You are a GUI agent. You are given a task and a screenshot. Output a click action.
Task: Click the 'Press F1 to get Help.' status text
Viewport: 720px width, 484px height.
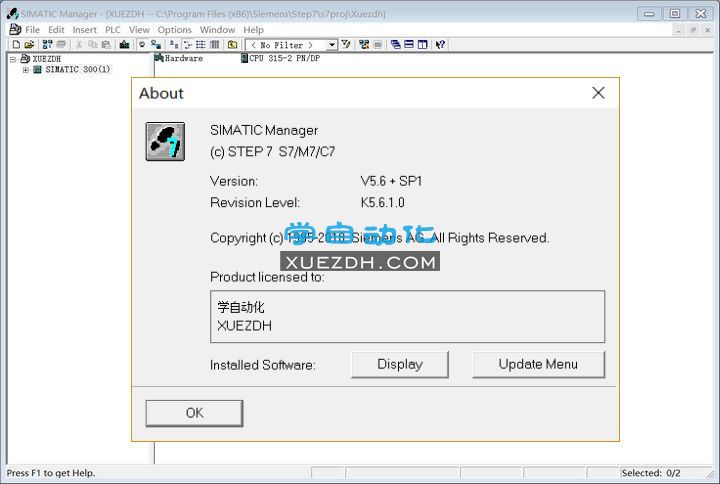click(51, 473)
